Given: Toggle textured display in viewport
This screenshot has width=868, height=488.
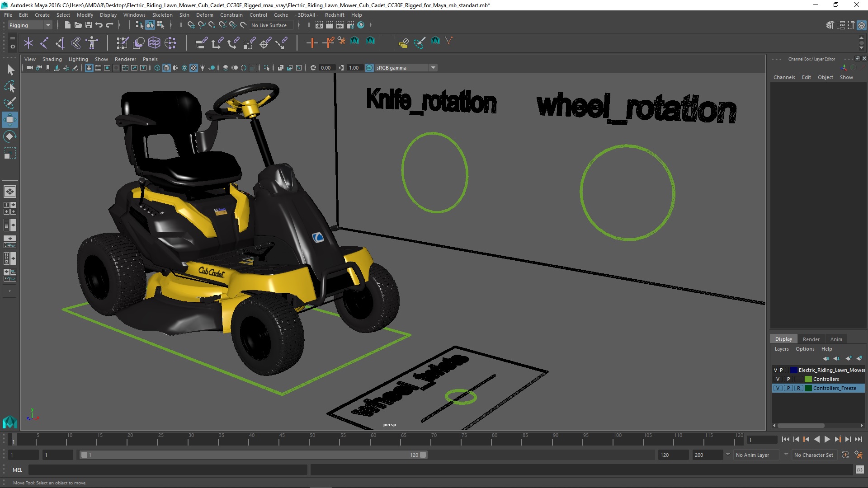Looking at the screenshot, I should (193, 68).
